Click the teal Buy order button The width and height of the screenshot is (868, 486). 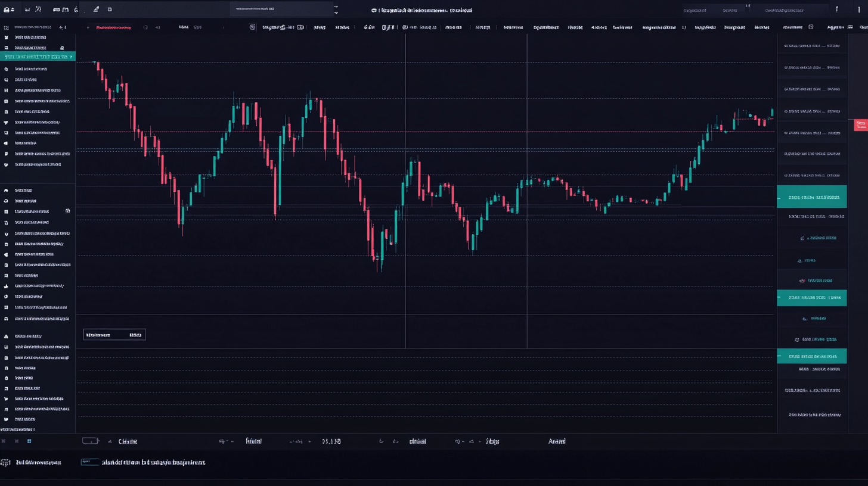click(x=812, y=298)
